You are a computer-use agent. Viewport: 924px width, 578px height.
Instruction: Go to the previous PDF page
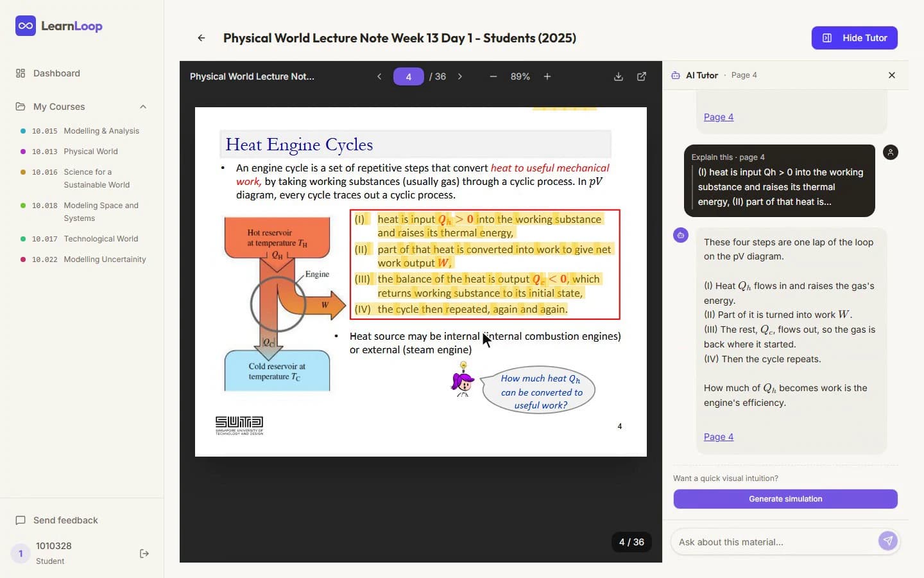point(379,76)
